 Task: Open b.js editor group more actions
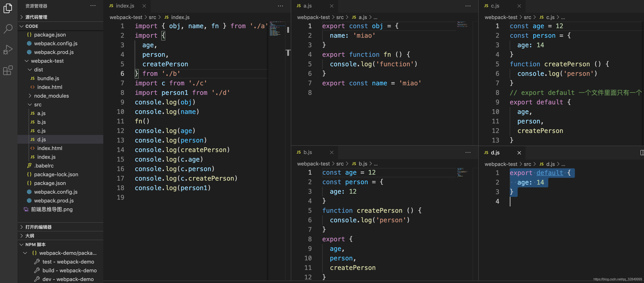(468, 152)
